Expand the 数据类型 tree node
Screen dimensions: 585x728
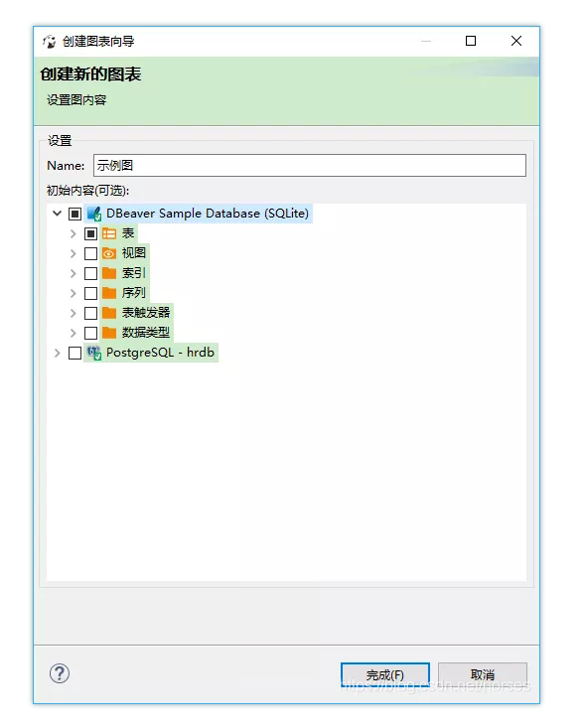[x=73, y=333]
